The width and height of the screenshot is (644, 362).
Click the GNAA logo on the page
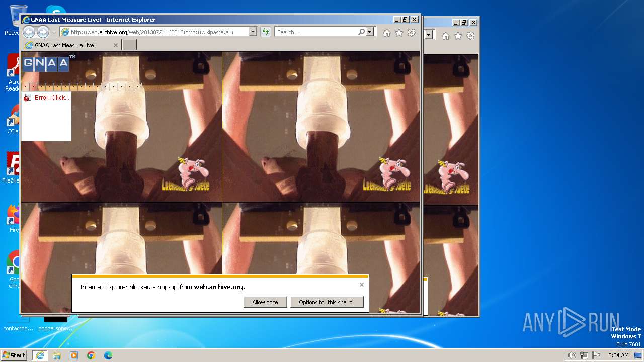(x=46, y=63)
